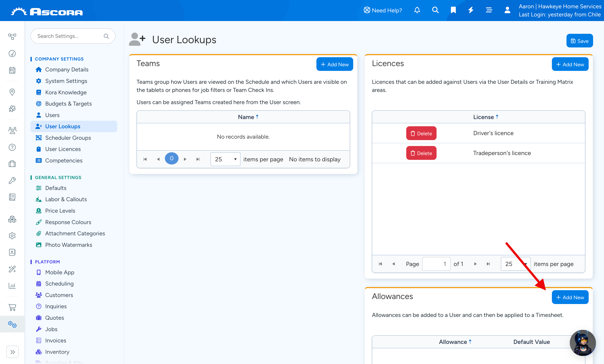
Task: Open the workflow diagram icon in left rail
Action: (x=12, y=37)
